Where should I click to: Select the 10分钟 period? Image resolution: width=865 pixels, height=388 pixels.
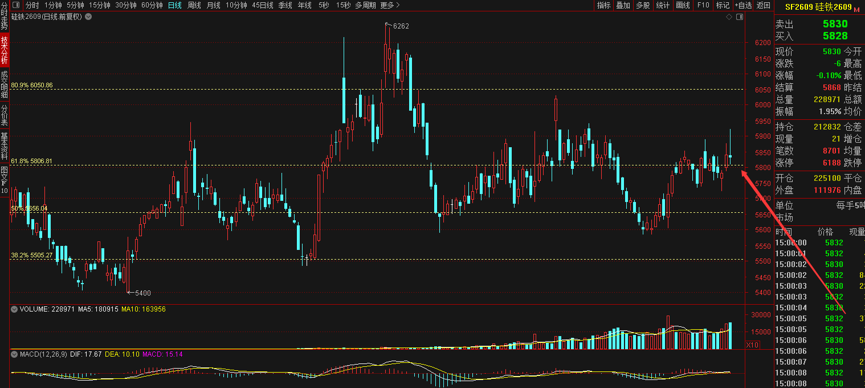[236, 6]
